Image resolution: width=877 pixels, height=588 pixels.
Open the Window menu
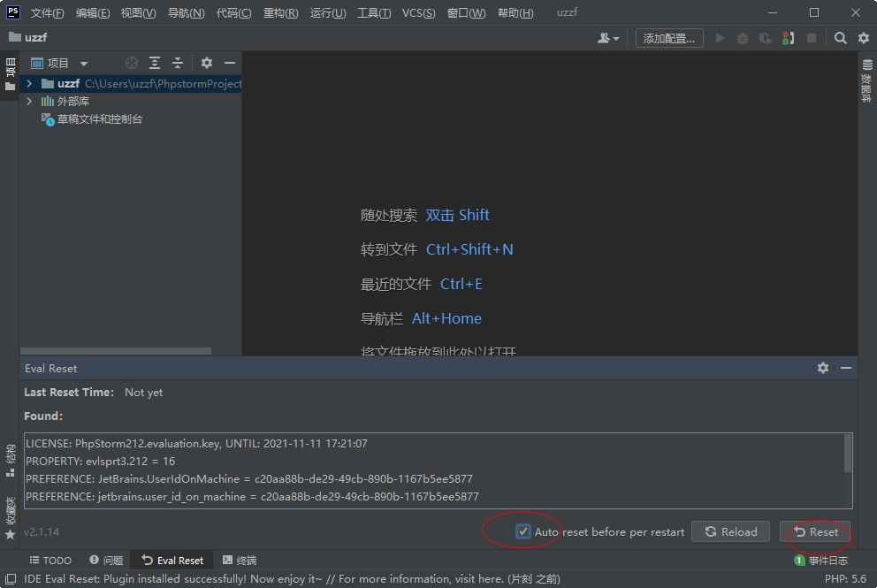(467, 12)
